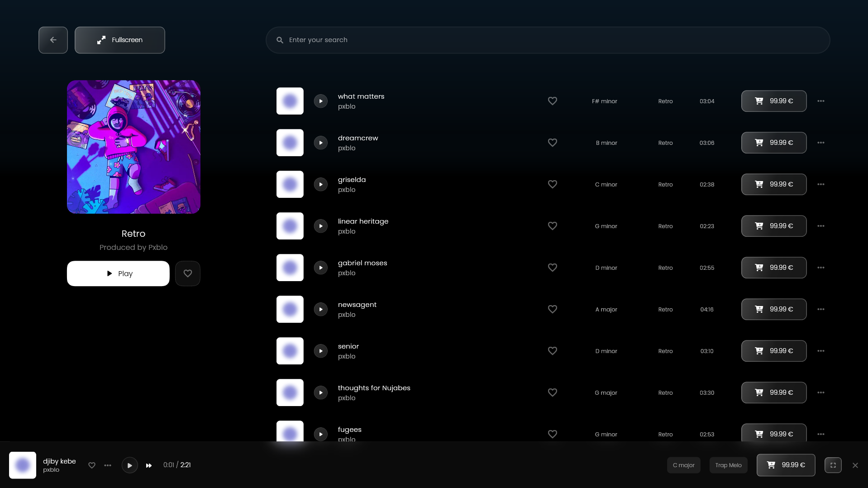This screenshot has width=868, height=488.
Task: Click the C major key tag
Action: (684, 465)
